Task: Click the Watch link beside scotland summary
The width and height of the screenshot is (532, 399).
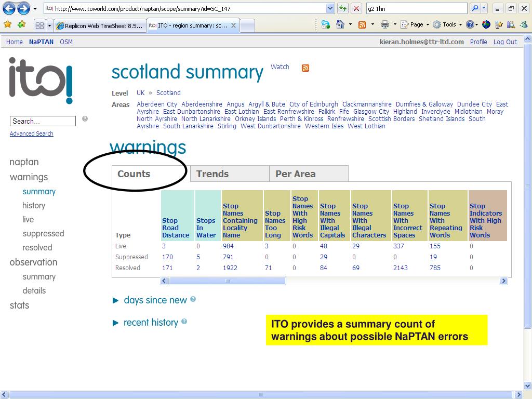Action: (x=280, y=67)
